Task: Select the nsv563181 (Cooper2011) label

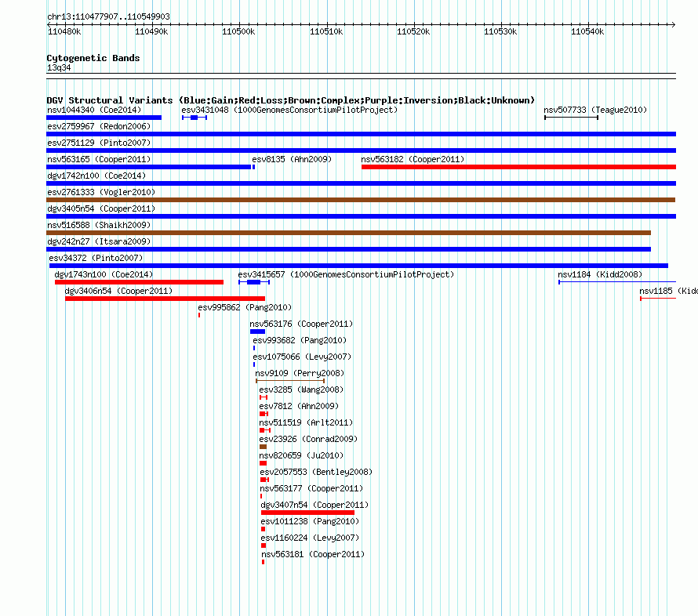Action: 313,554
